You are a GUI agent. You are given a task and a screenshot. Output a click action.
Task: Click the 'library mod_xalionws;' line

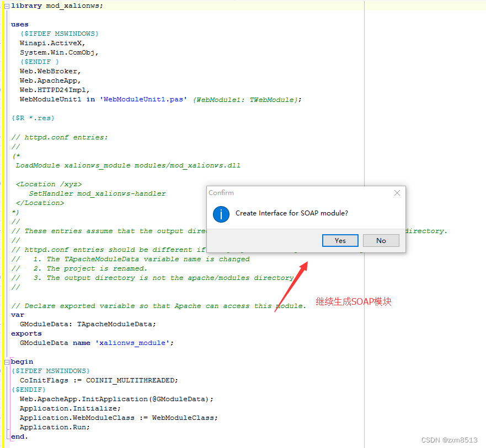(x=57, y=6)
